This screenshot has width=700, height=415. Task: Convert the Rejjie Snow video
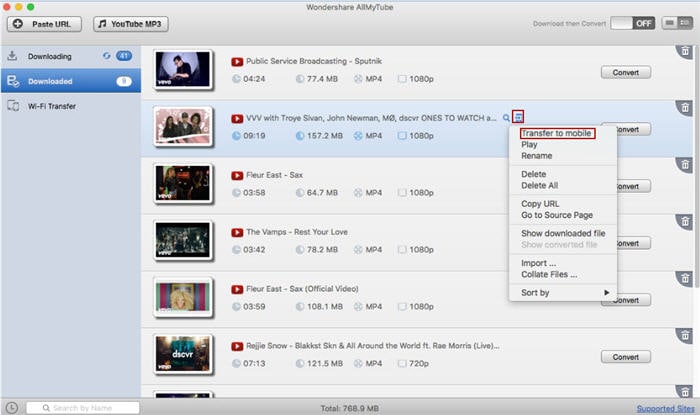coord(625,357)
